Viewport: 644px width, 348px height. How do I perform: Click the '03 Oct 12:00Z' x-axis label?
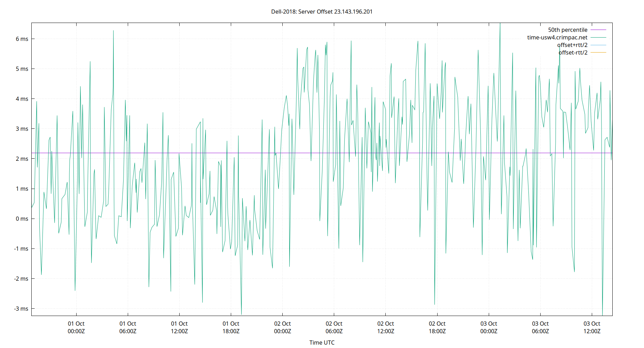pos(592,327)
